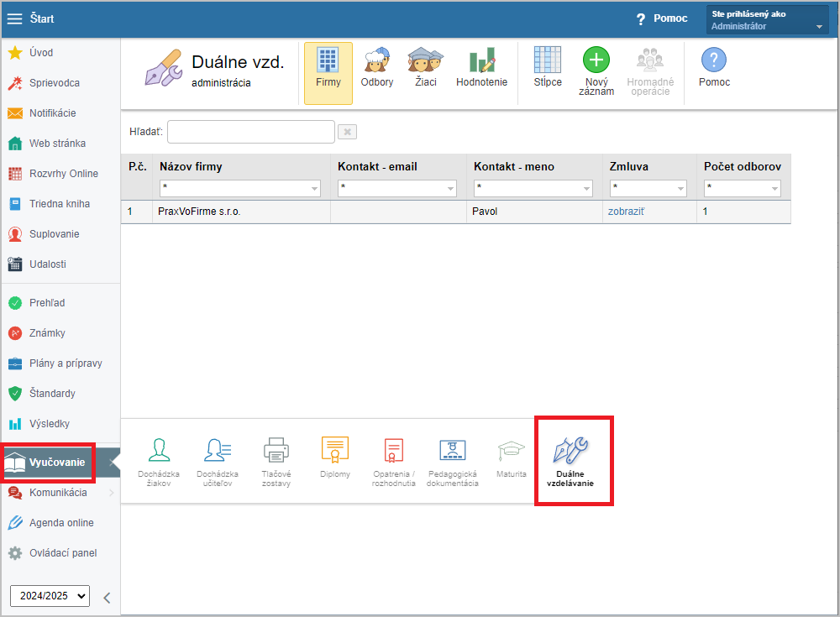Open the Stĺpce columns settings
The image size is (840, 617).
click(548, 67)
